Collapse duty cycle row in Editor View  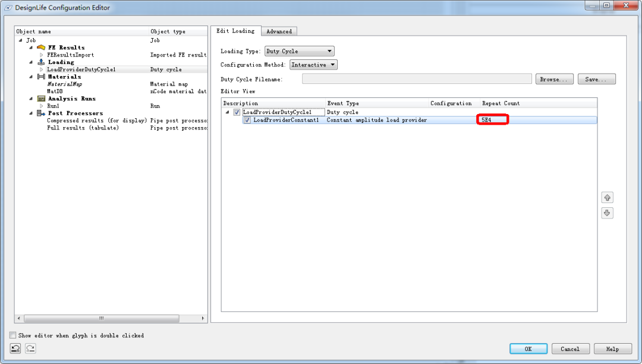227,112
